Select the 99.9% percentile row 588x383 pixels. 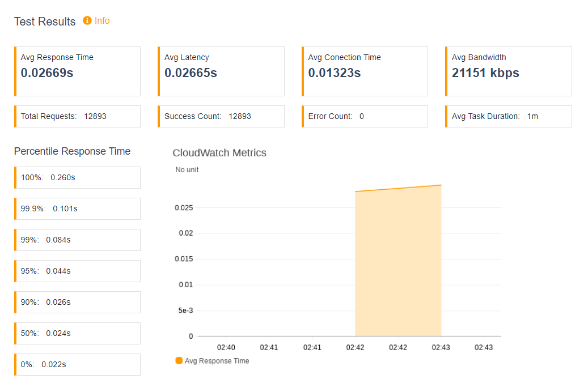(x=77, y=208)
